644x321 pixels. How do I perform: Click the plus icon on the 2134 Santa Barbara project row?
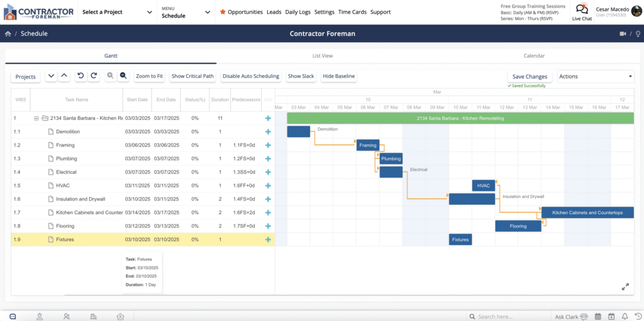(x=268, y=118)
